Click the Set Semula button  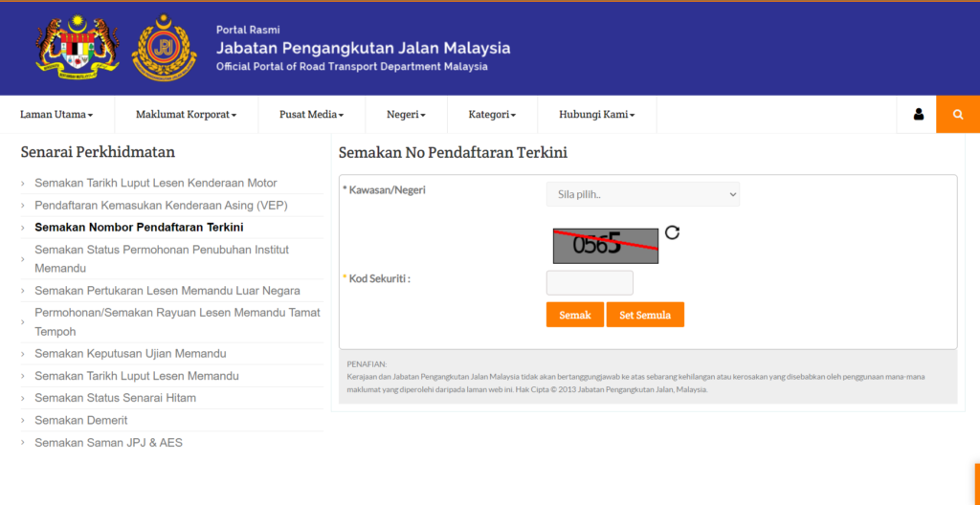[645, 315]
